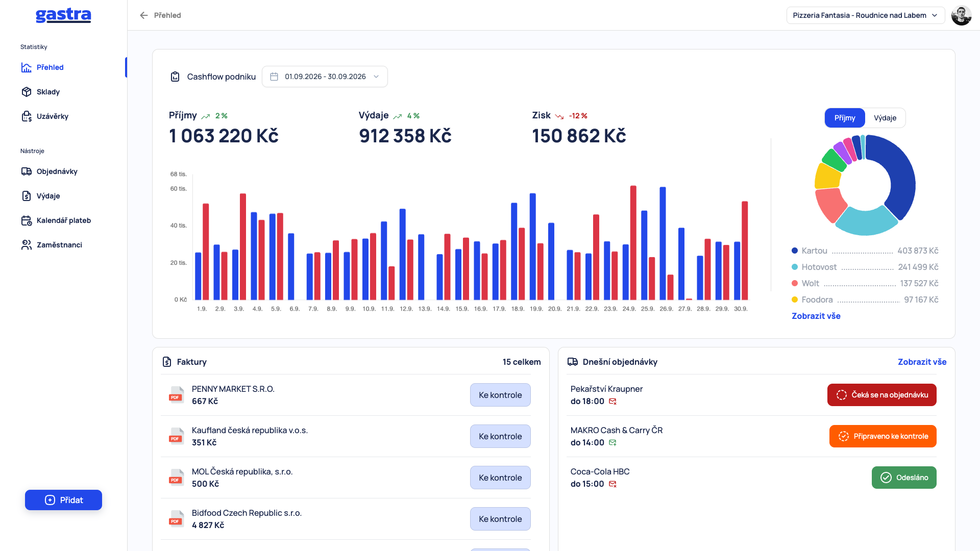Click Čeká se na objednávku status button

pyautogui.click(x=881, y=395)
